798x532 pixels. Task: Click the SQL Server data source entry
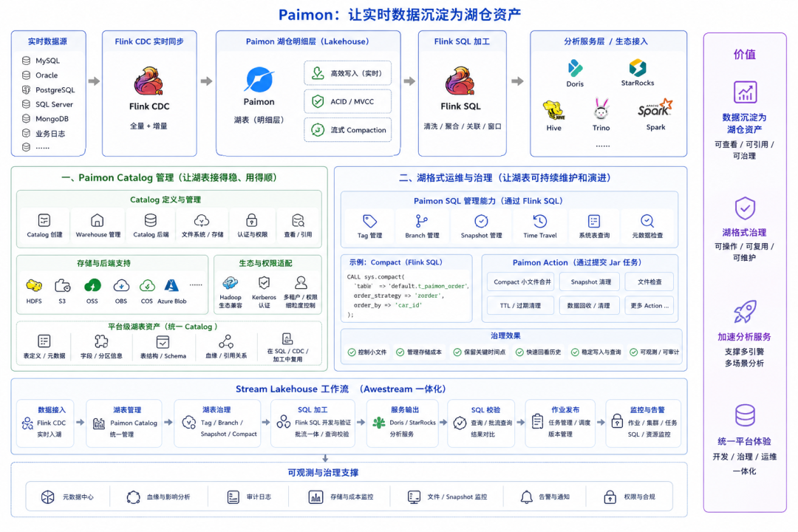[47, 104]
